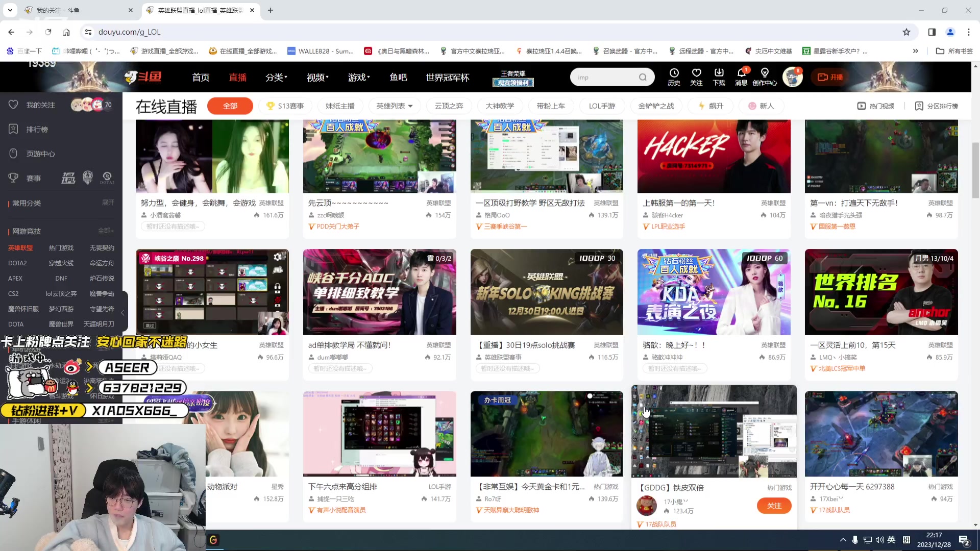The width and height of the screenshot is (980, 551).
Task: Open 炉石传说 category in sidebar
Action: 102,279
